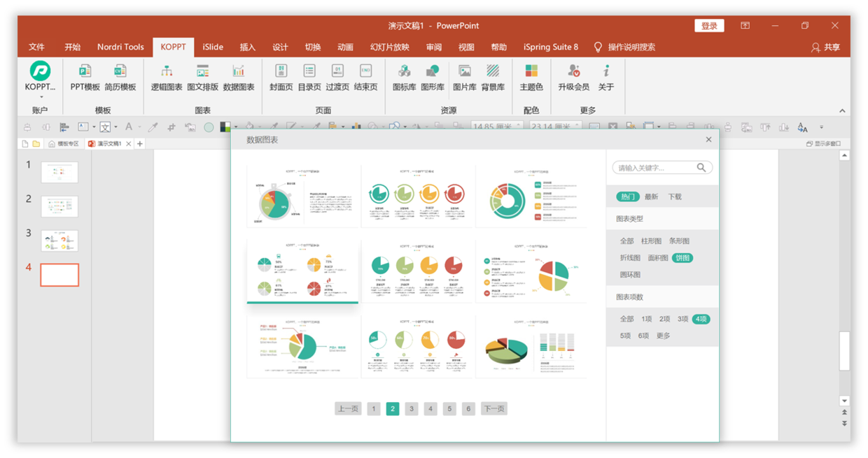Insert a 封面页 cover page
The width and height of the screenshot is (868, 458).
tap(281, 77)
